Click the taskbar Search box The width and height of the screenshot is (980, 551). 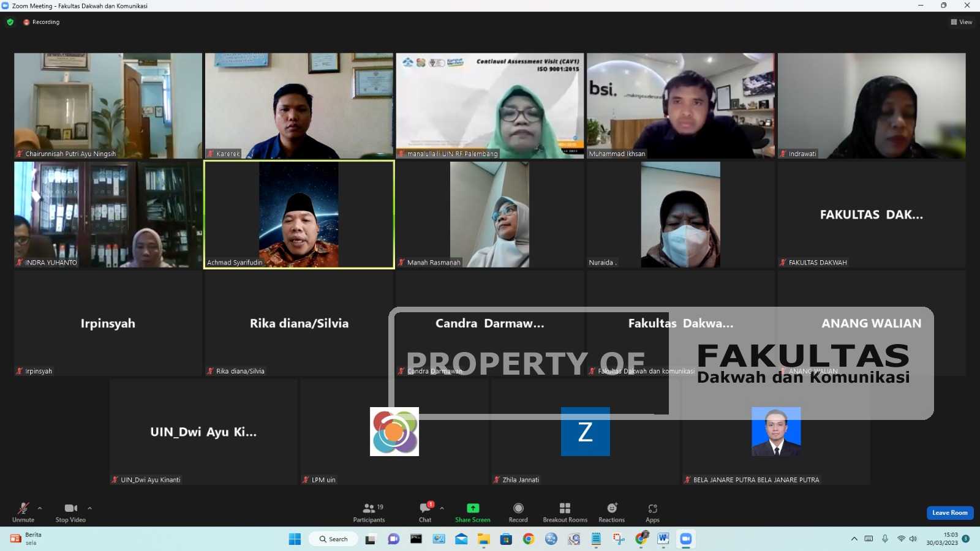point(334,539)
